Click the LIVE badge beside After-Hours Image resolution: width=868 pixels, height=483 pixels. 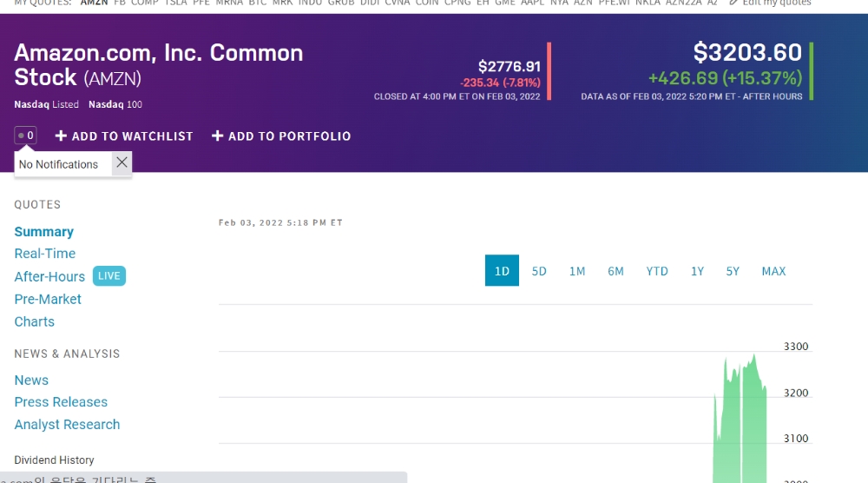point(109,276)
